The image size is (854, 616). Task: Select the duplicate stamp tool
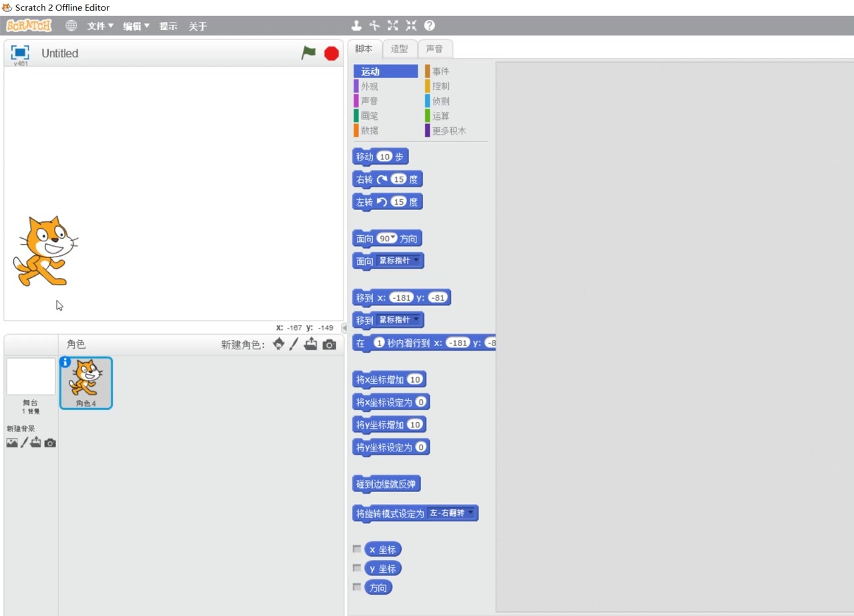coord(356,25)
